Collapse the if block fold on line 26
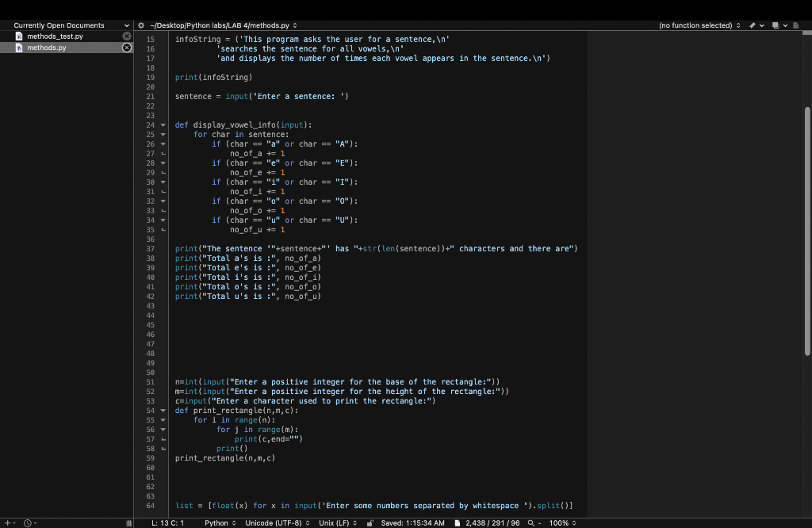Image resolution: width=812 pixels, height=528 pixels. (x=163, y=144)
